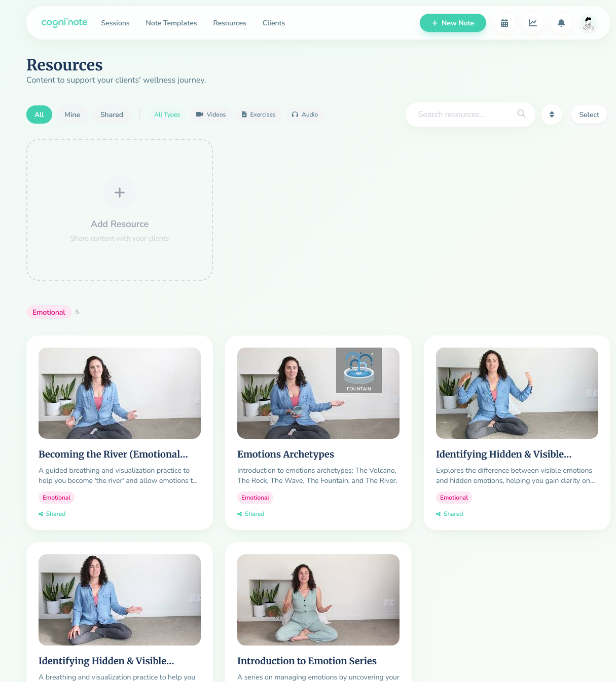Open the Becoming the River video thumbnail
Viewport: 616px width, 682px height.
pyautogui.click(x=120, y=393)
